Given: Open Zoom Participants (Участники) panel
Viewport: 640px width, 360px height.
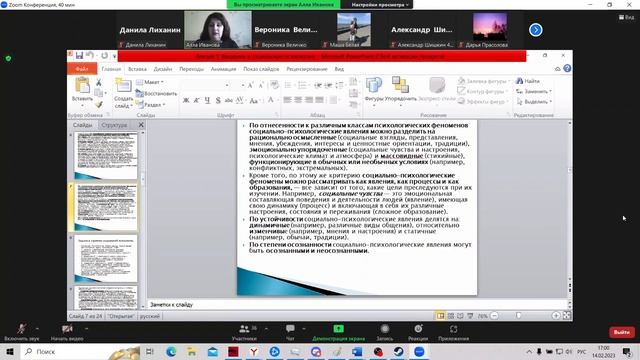Looking at the screenshot, I should pyautogui.click(x=244, y=331).
